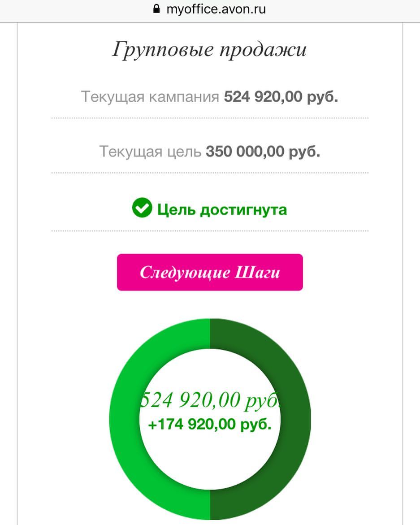Click the dotted divider below Цель достигнута

pos(210,231)
